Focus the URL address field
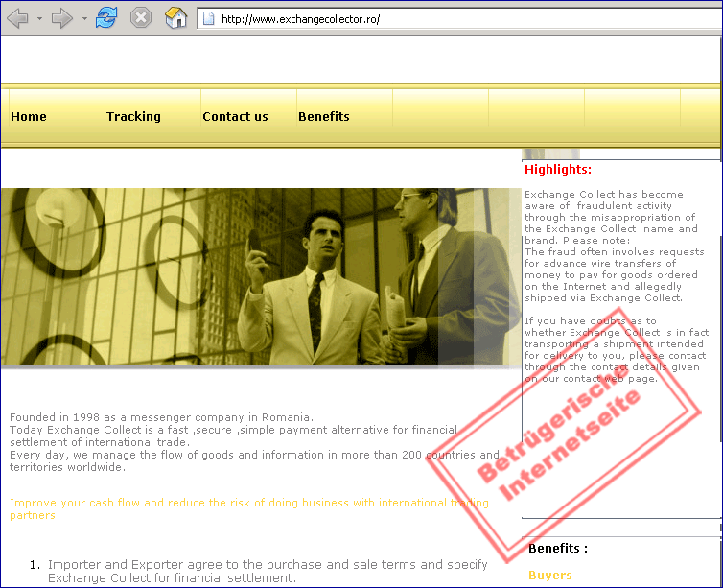The height and width of the screenshot is (588, 723). click(461, 19)
